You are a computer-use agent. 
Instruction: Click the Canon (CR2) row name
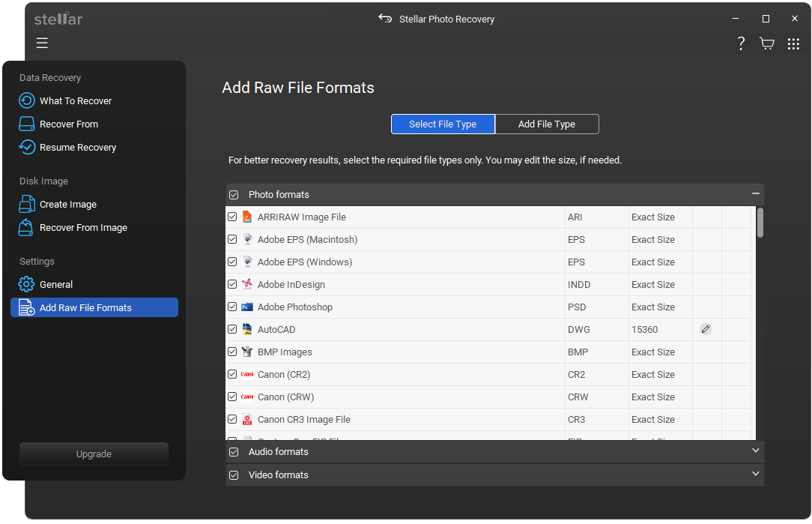284,374
